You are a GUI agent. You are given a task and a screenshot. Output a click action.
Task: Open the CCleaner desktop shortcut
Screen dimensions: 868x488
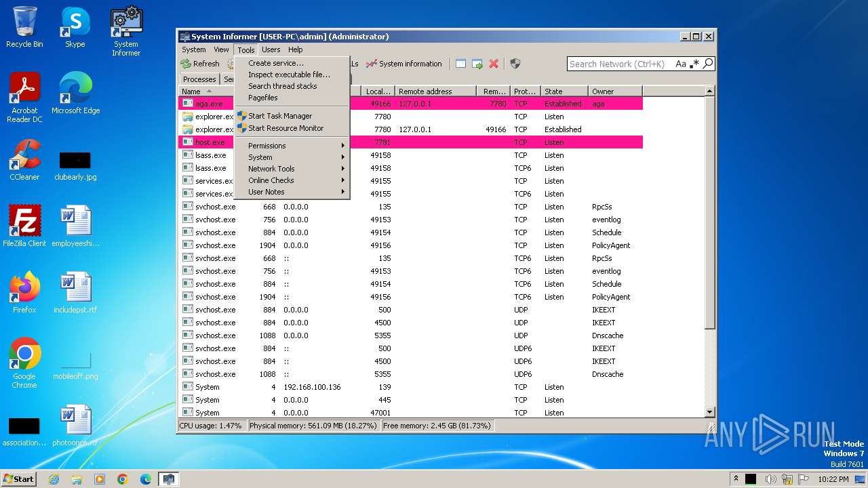pyautogui.click(x=24, y=160)
